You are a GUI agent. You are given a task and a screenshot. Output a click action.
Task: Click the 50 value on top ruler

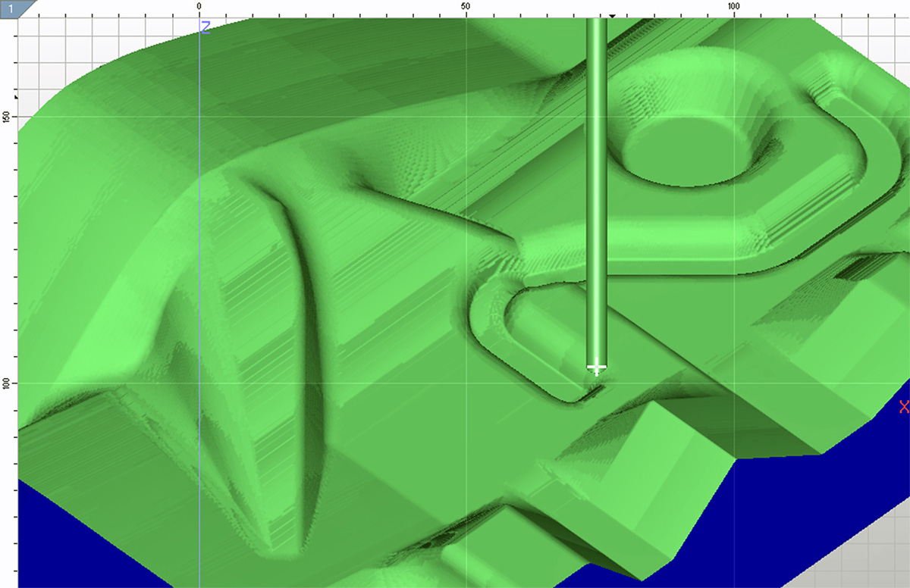click(x=466, y=6)
